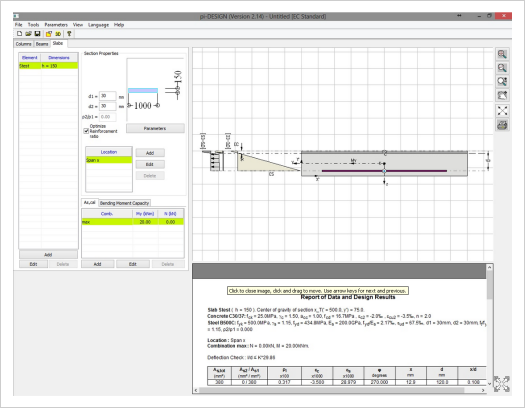Save project using the floppy disk icon

point(38,33)
